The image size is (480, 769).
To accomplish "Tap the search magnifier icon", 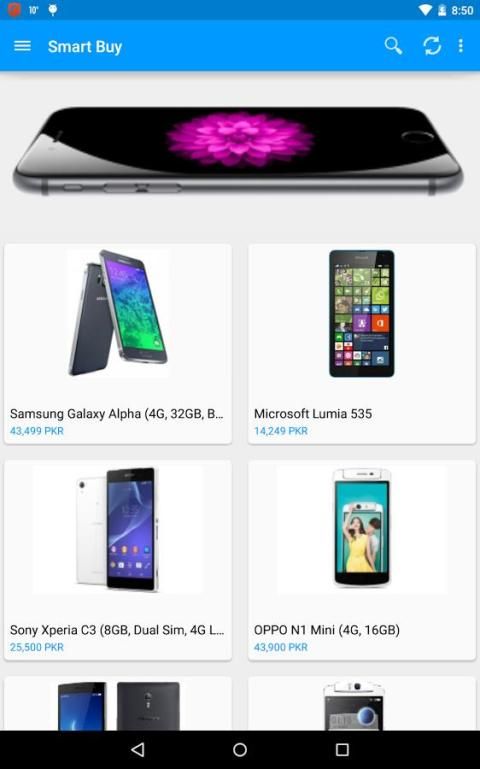I will 393,46.
